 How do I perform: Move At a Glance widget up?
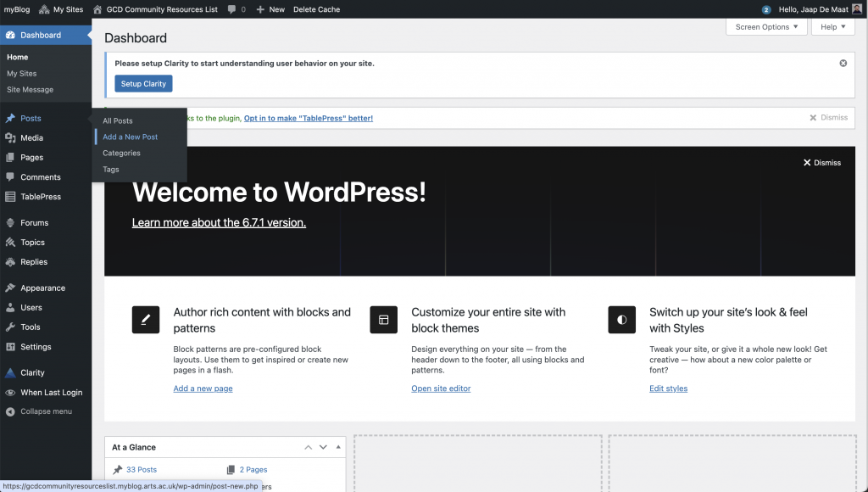[x=309, y=447]
